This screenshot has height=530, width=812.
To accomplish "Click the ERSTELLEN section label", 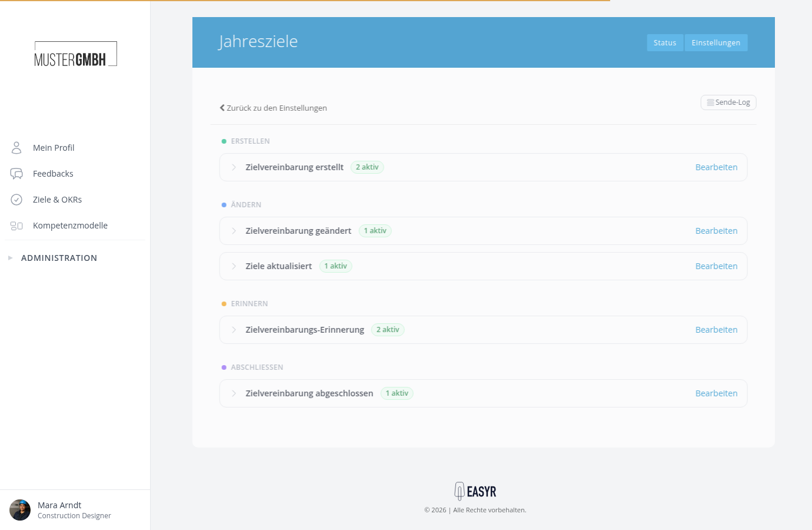I will tap(250, 141).
